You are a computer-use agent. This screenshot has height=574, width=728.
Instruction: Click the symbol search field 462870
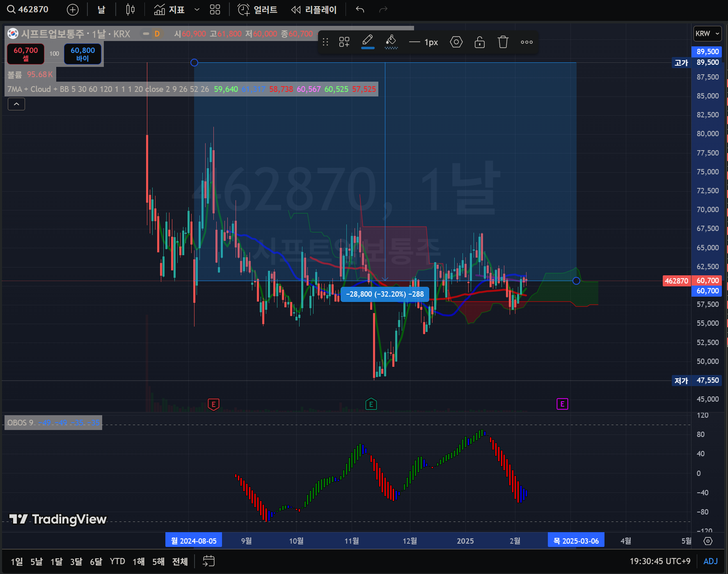tap(29, 9)
